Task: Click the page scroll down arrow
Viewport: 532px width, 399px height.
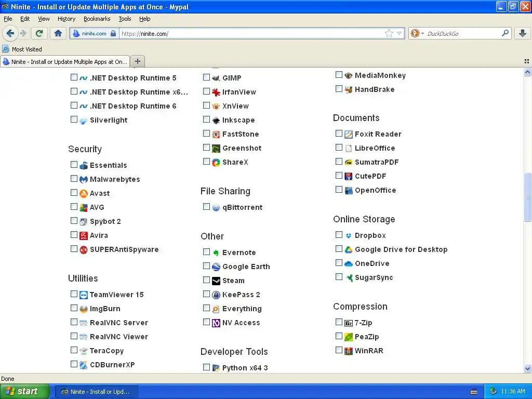Action: click(527, 368)
